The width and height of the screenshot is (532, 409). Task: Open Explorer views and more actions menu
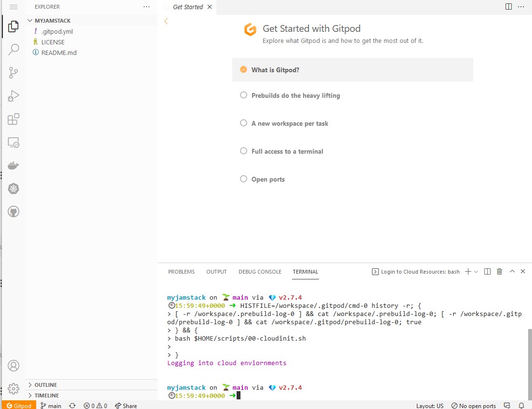146,7
